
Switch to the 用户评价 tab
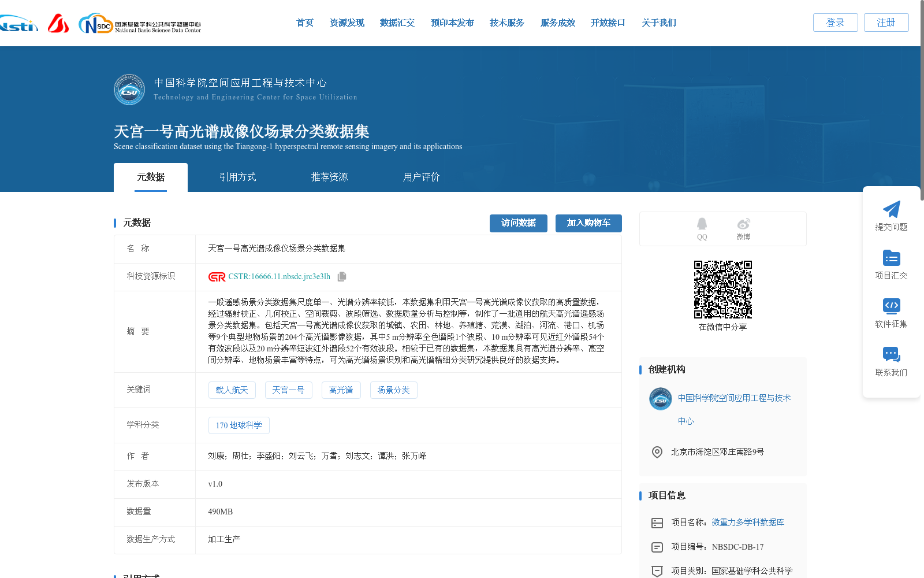422,177
